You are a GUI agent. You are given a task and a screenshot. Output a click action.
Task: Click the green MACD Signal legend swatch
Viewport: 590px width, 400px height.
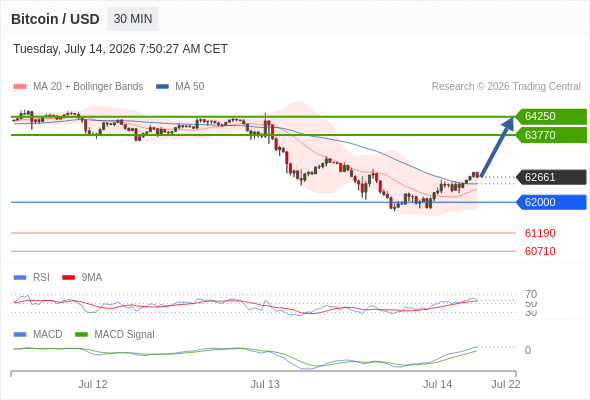coord(81,335)
